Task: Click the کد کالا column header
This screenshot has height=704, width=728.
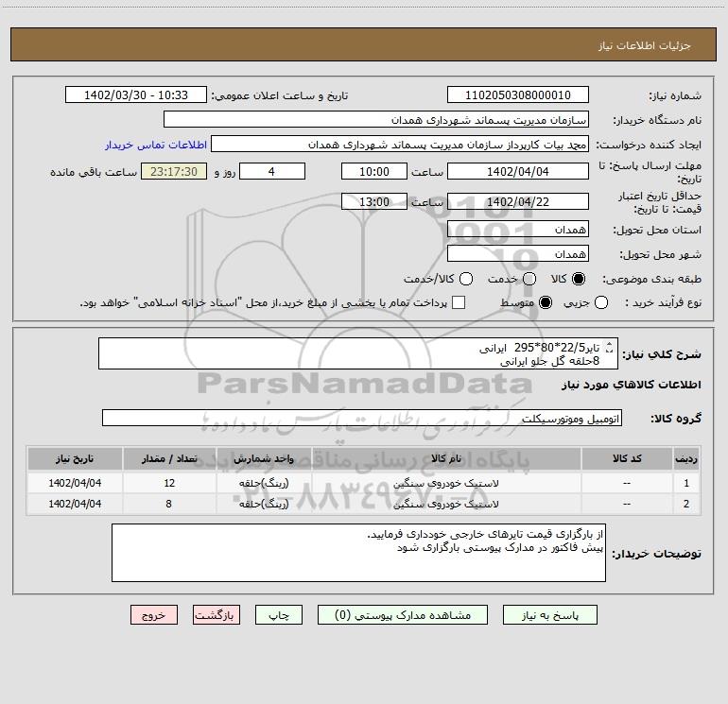Action: click(627, 459)
